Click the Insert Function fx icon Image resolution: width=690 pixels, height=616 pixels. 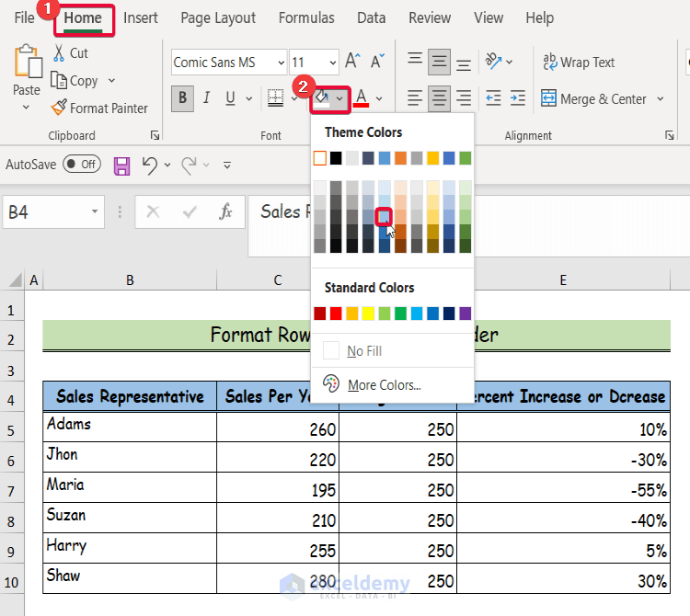tap(225, 211)
